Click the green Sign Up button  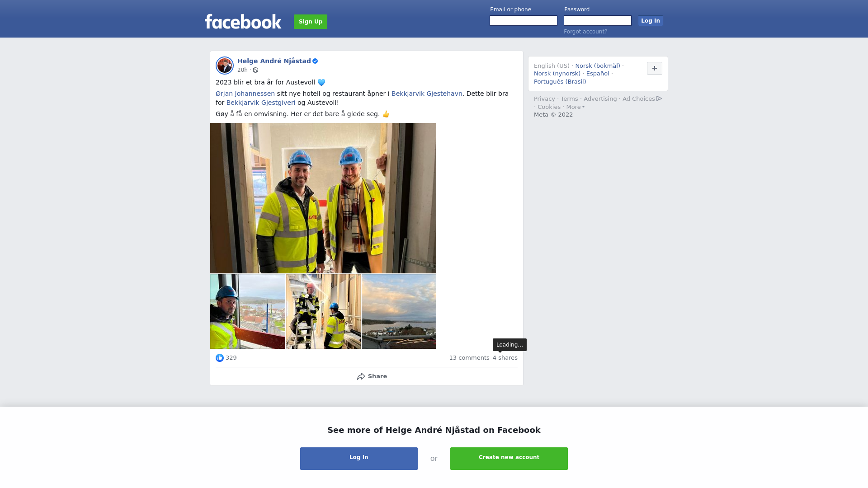311,22
